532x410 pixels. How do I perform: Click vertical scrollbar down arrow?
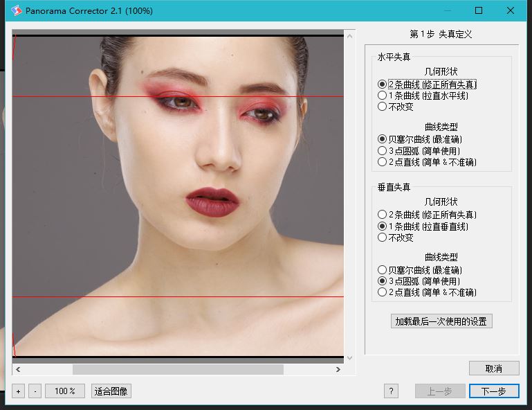click(x=350, y=358)
